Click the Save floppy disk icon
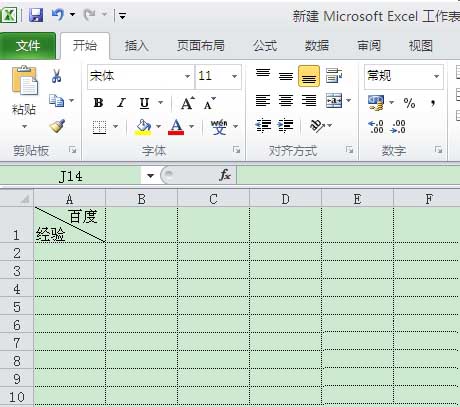The height and width of the screenshot is (407, 460). point(36,15)
